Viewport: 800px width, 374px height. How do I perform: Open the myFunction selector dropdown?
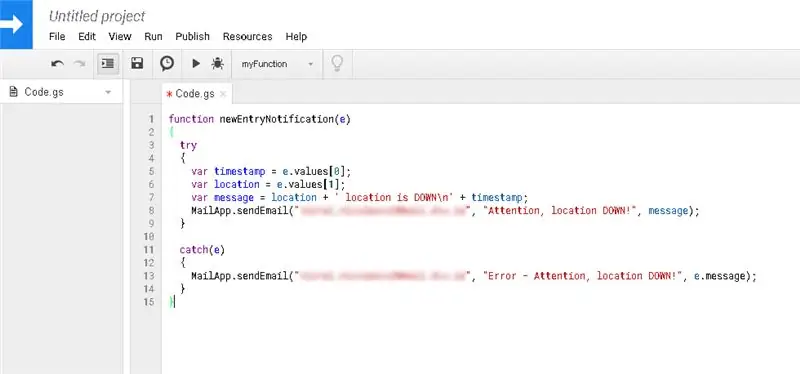[x=277, y=64]
